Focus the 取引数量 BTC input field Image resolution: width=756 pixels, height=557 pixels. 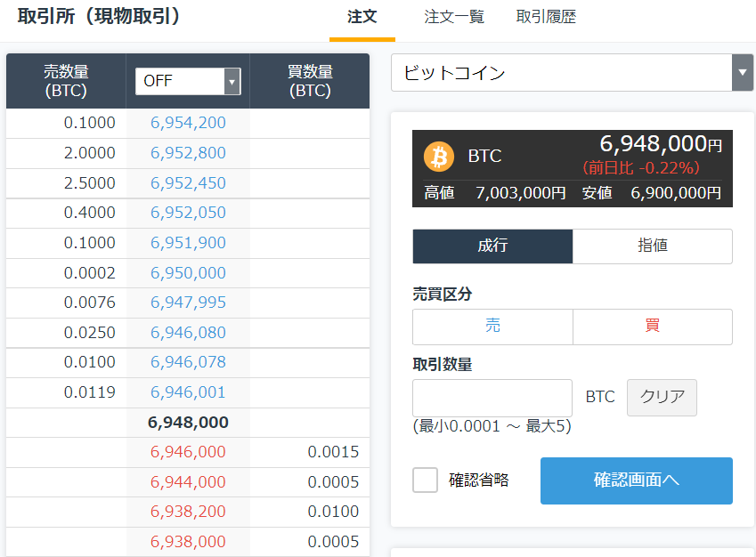click(492, 398)
